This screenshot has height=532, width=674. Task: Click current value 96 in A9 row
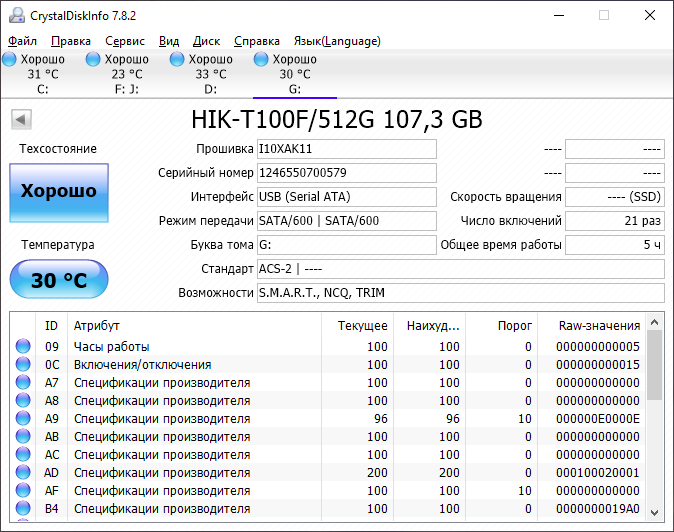(x=380, y=419)
